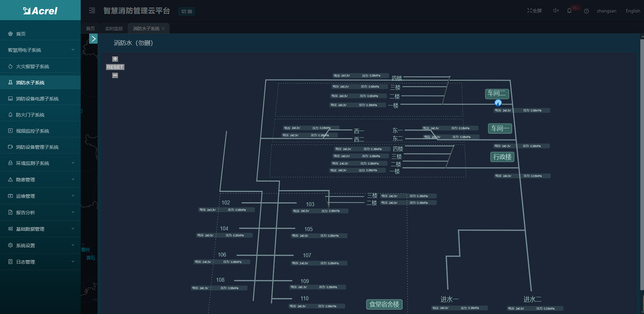Expand 智慧用电子系统 menu chevron
The image size is (644, 314).
tap(73, 50)
